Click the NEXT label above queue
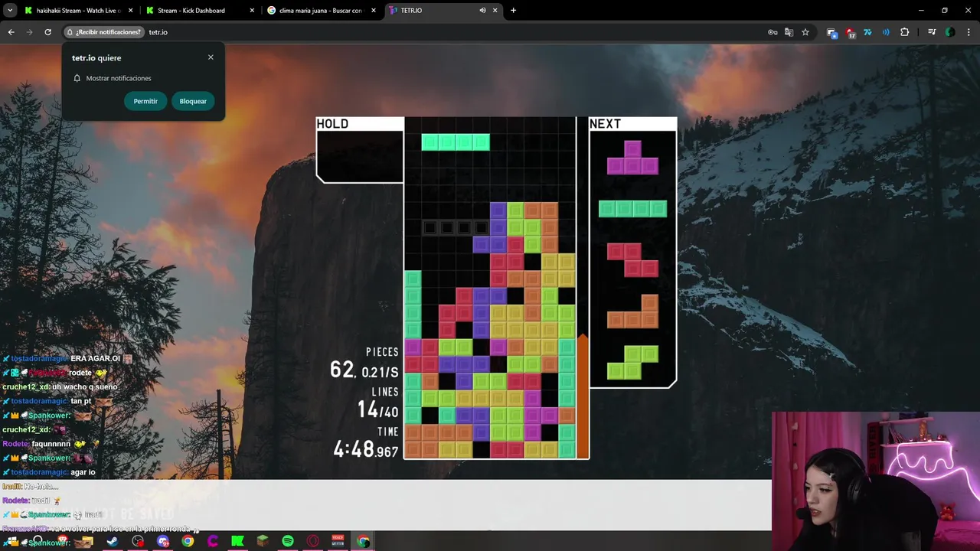The image size is (980, 551). point(605,124)
